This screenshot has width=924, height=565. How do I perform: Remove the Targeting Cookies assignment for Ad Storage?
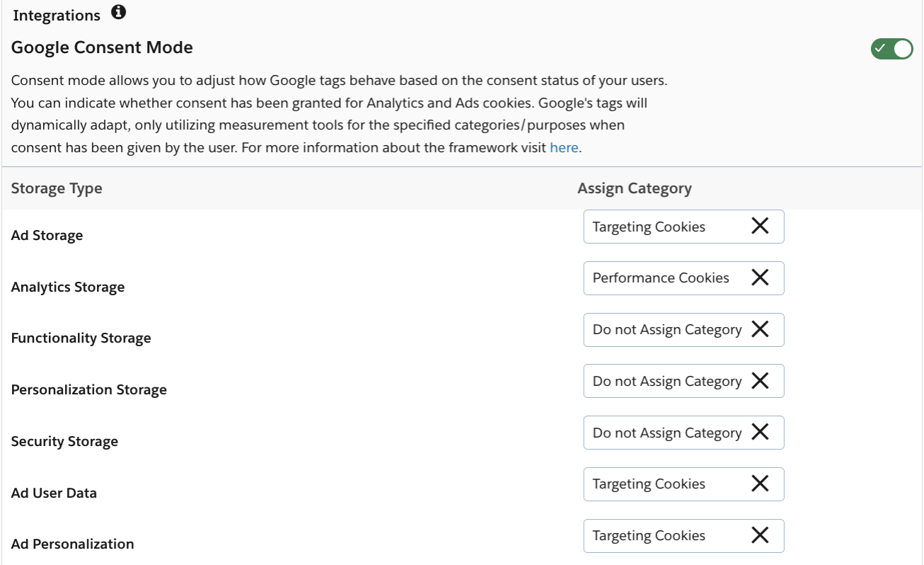coord(760,226)
